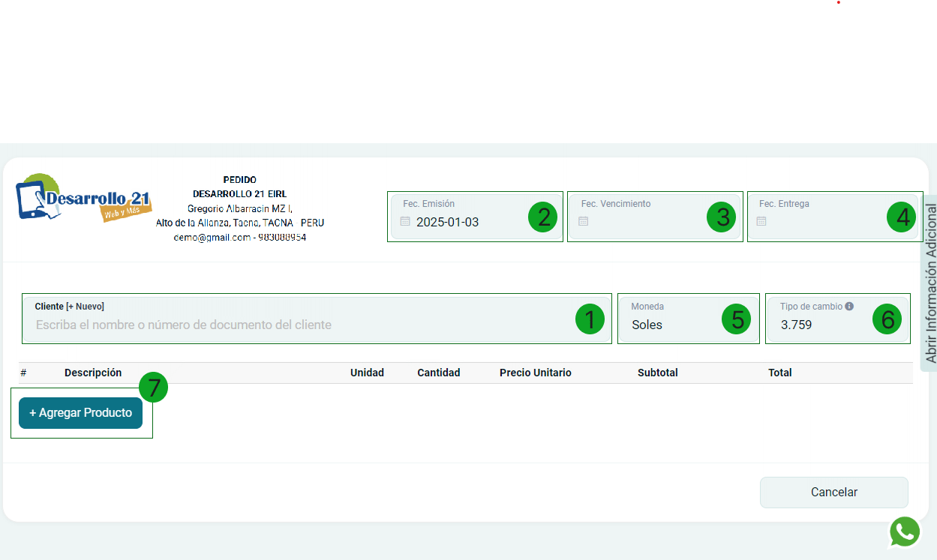Click the Subtotal column header
This screenshot has width=937, height=560.
pyautogui.click(x=658, y=373)
